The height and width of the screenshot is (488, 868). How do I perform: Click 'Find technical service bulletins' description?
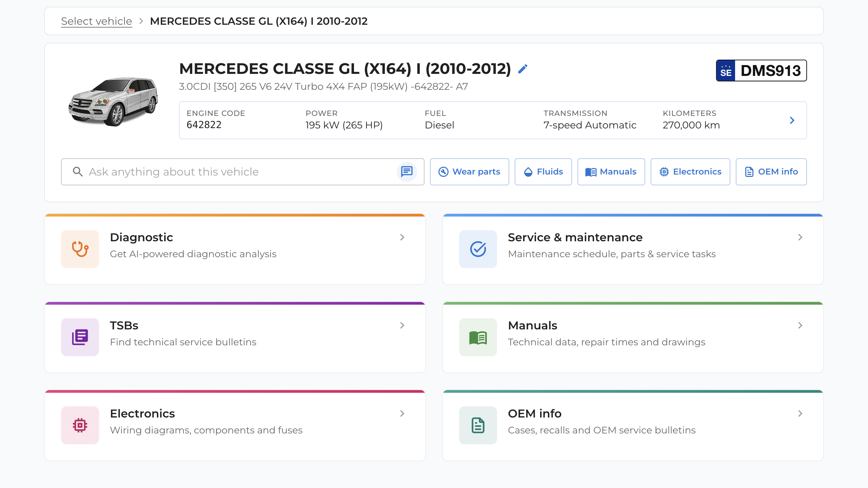pyautogui.click(x=183, y=342)
